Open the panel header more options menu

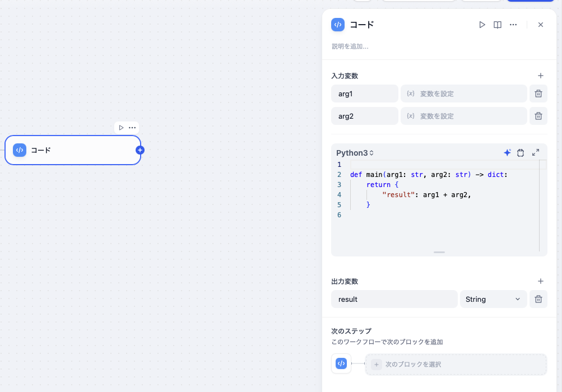click(x=513, y=25)
